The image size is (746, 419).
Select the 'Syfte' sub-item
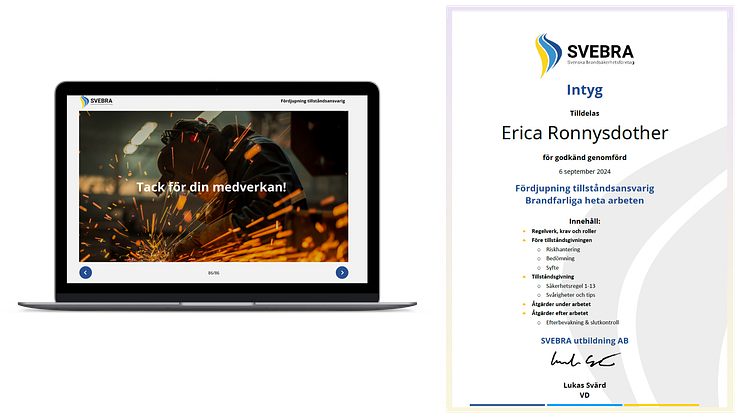click(x=552, y=268)
